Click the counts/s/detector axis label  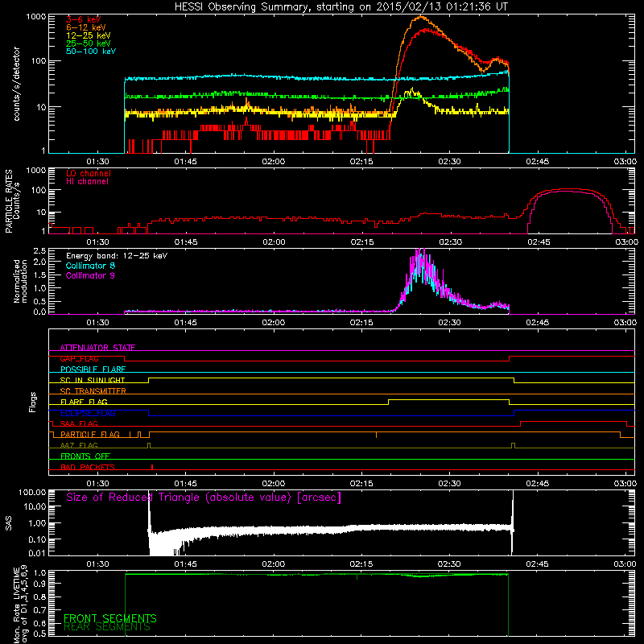[17, 84]
